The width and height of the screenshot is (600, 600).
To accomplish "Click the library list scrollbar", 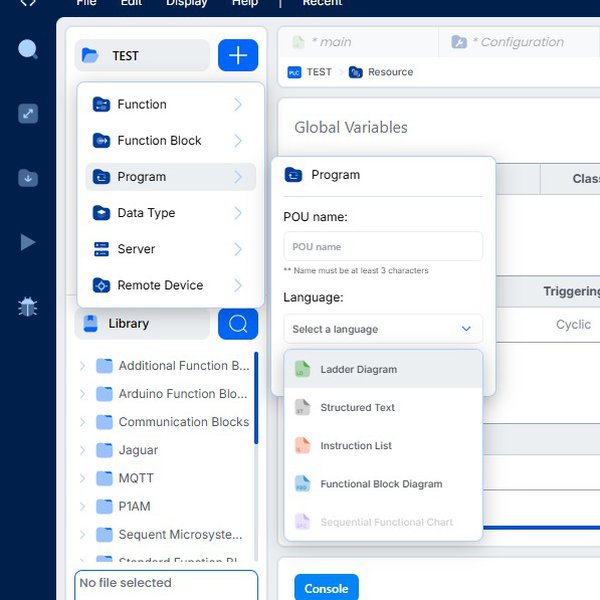I will tap(256, 398).
